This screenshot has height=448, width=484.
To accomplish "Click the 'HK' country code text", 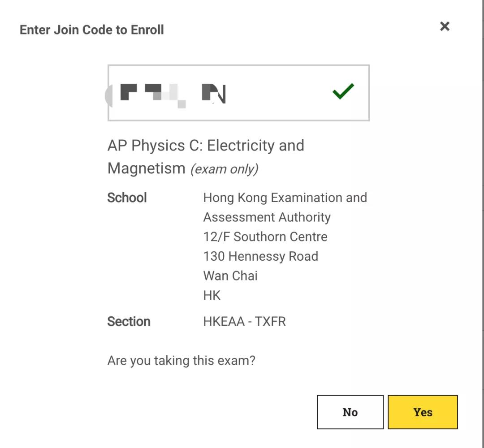I will [212, 295].
